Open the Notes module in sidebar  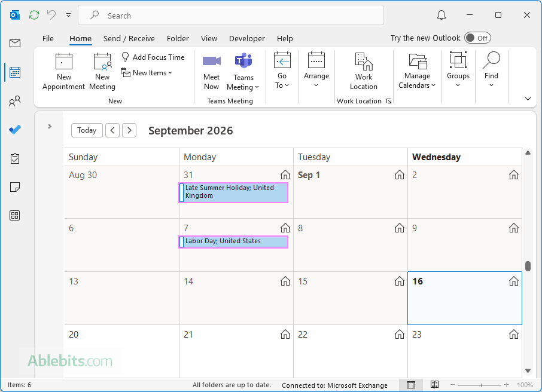pos(15,187)
